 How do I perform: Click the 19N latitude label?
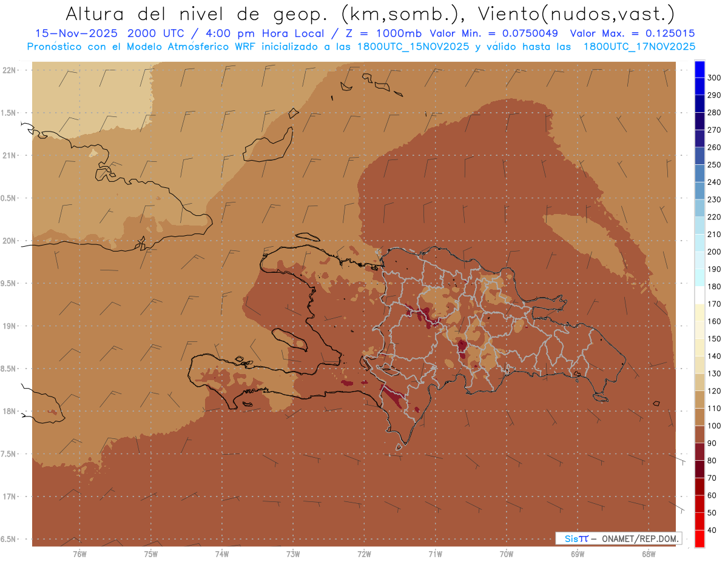point(10,326)
